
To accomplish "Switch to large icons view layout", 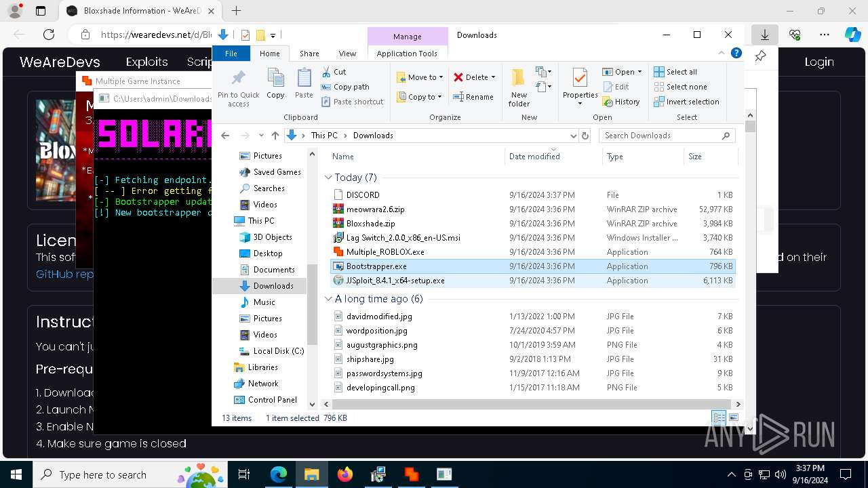I will (x=733, y=418).
